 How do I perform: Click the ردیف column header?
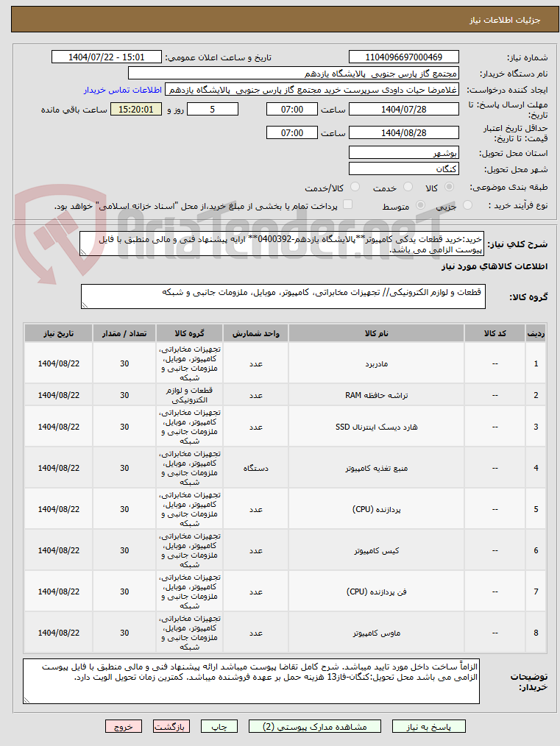pyautogui.click(x=536, y=333)
